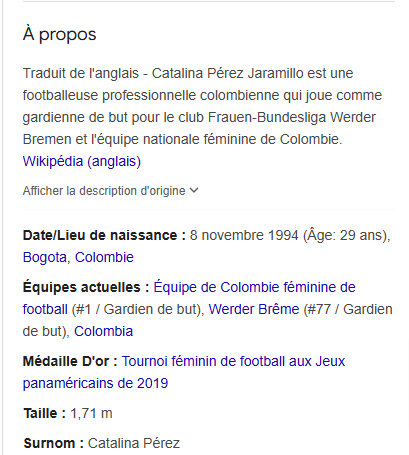
Task: Select the 1,71 m height value
Action: 91,413
